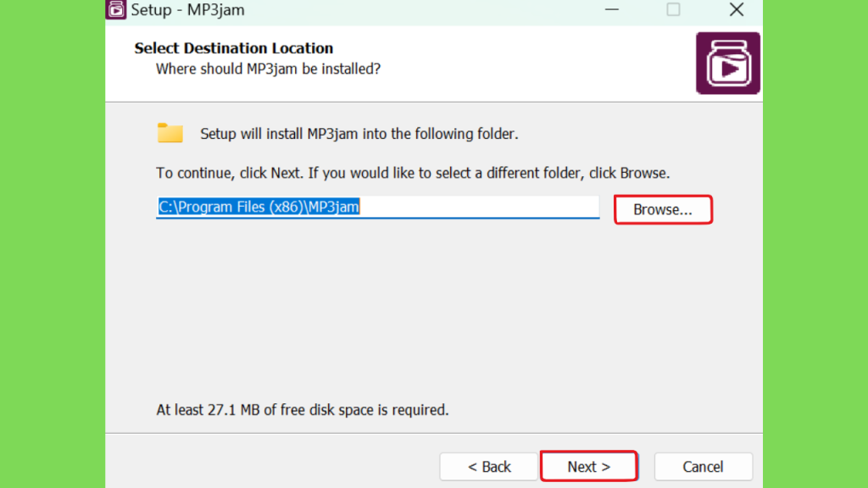This screenshot has width=868, height=488.
Task: Go to the previous step with Back
Action: 489,467
